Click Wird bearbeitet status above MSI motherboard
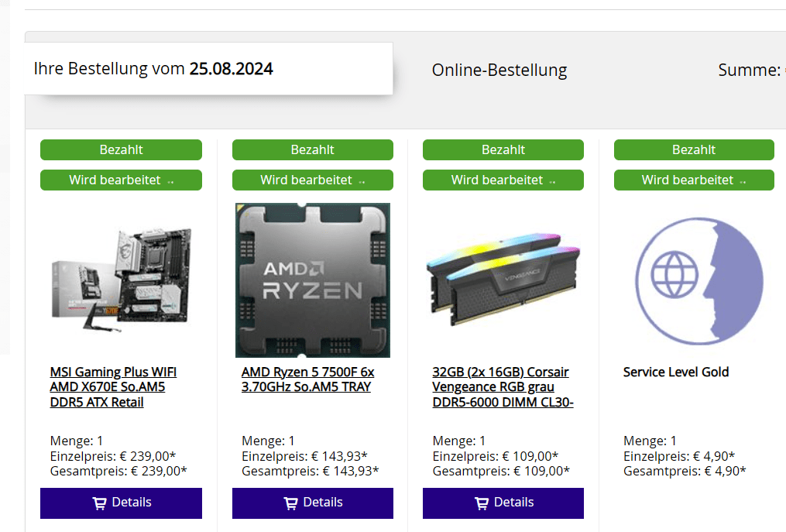 [x=121, y=180]
